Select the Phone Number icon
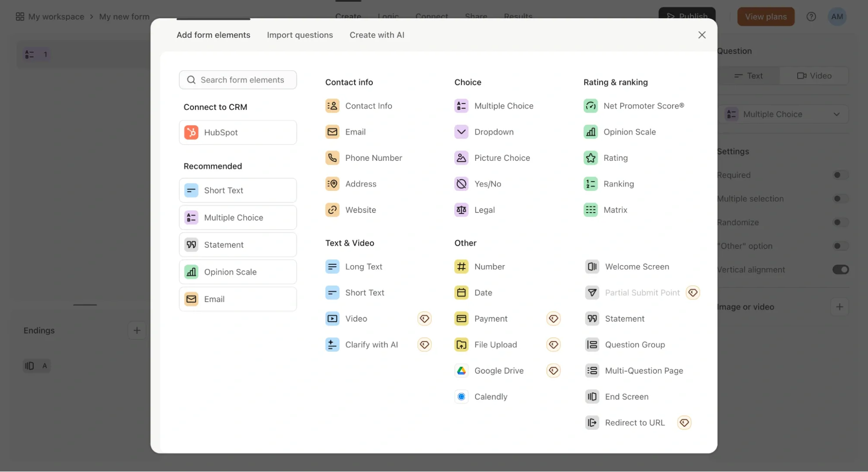This screenshot has width=868, height=472. pyautogui.click(x=332, y=158)
